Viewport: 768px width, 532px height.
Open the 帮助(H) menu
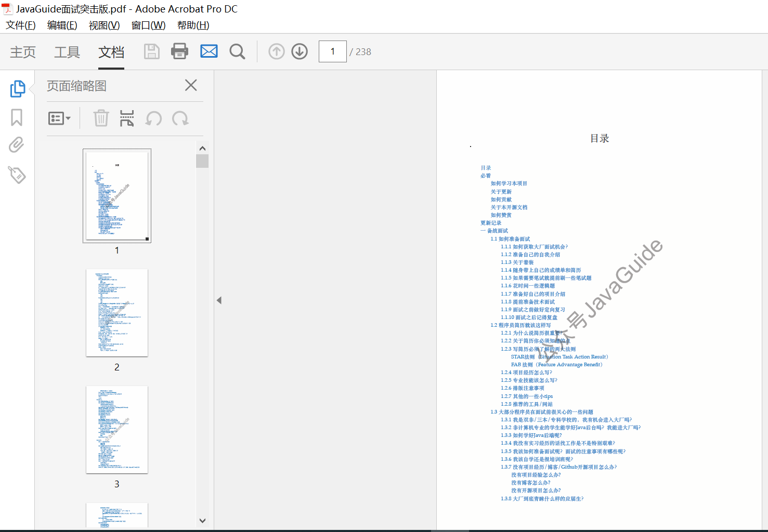pyautogui.click(x=193, y=25)
